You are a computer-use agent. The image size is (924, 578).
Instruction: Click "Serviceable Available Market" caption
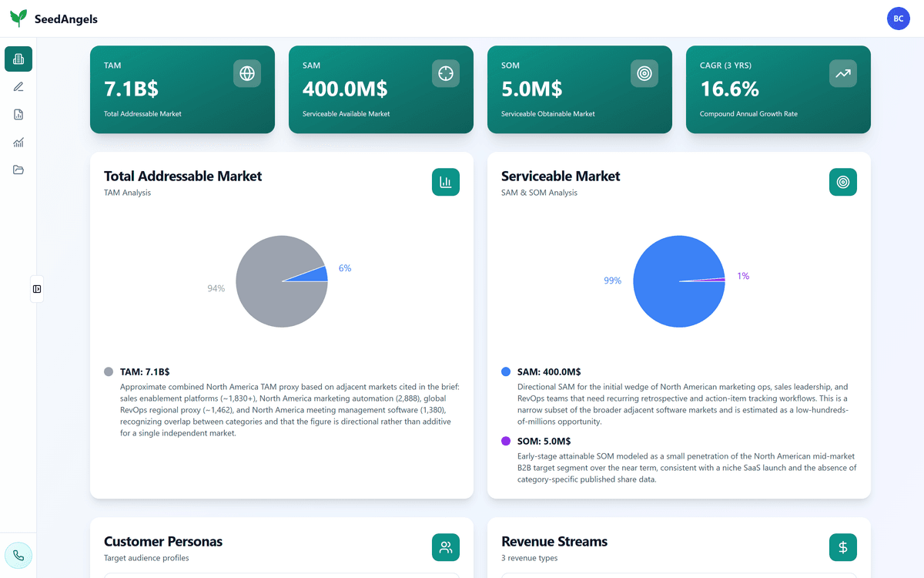click(346, 114)
